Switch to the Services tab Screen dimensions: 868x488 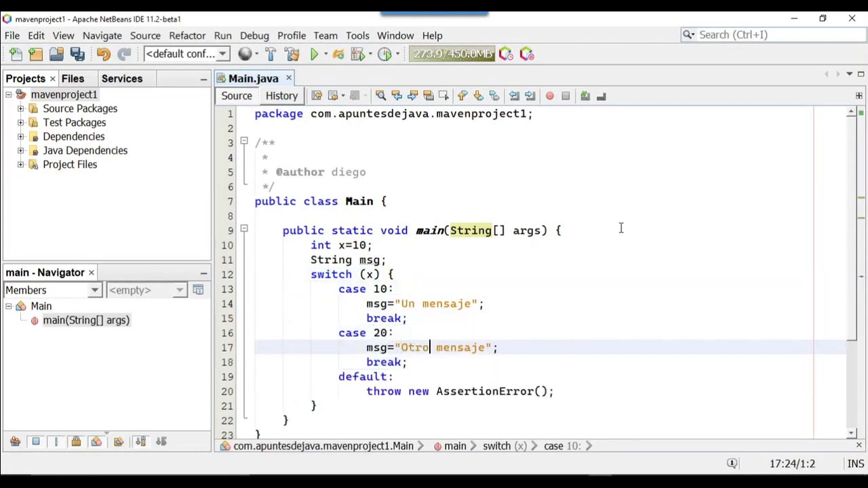[x=122, y=79]
